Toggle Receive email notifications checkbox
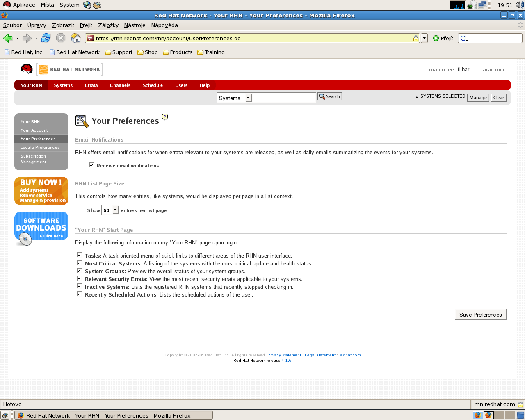Screen dimensions: 525x420 point(91,165)
